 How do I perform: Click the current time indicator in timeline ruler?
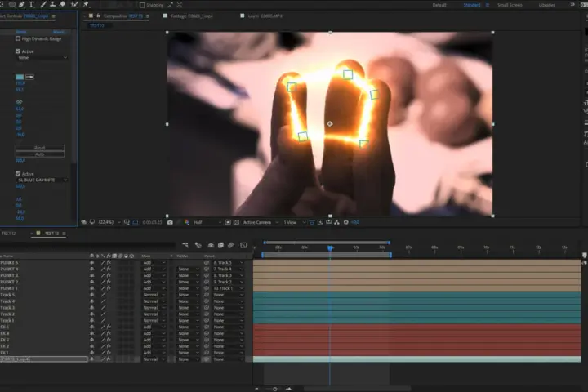click(330, 248)
